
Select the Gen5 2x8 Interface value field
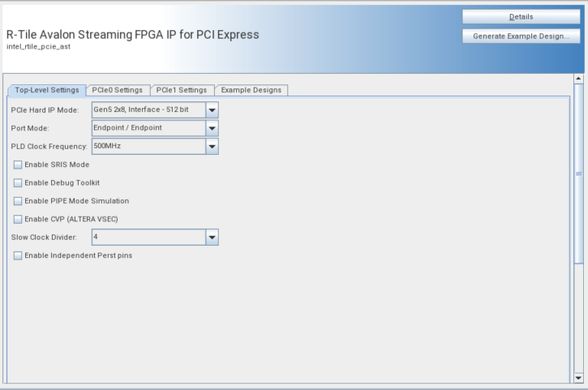[149, 110]
